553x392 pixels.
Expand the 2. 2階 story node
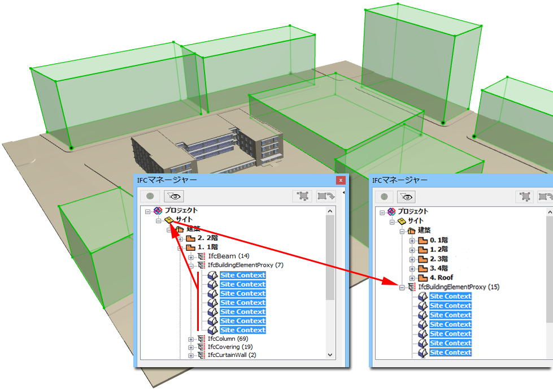coord(180,239)
